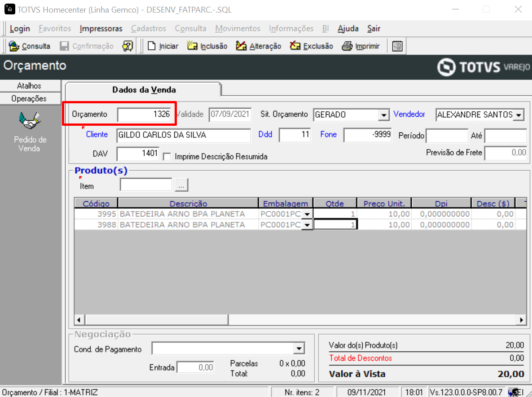Enable Imprime Descrição Resumida checkbox
532x397 pixels.
167,157
